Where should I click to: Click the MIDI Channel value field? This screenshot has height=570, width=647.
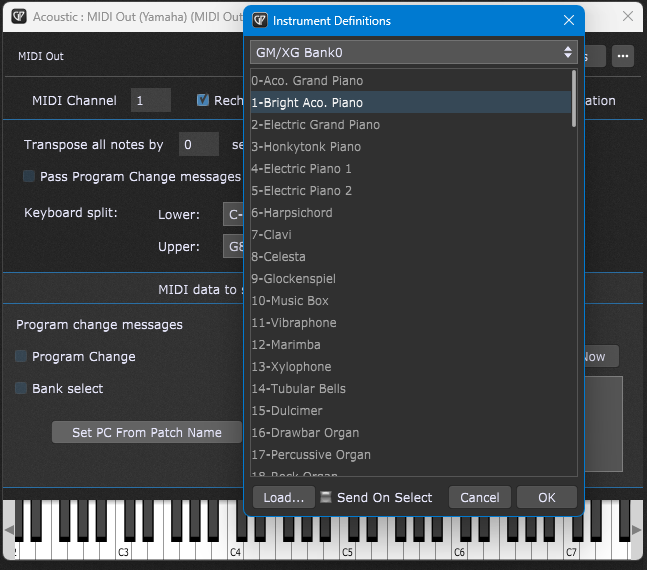coord(151,100)
